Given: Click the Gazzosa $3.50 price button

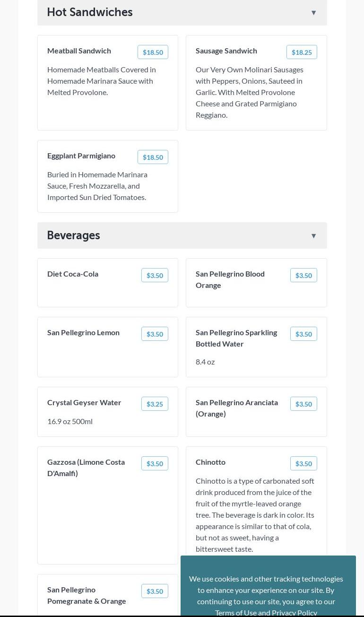Looking at the screenshot, I should pos(155,464).
